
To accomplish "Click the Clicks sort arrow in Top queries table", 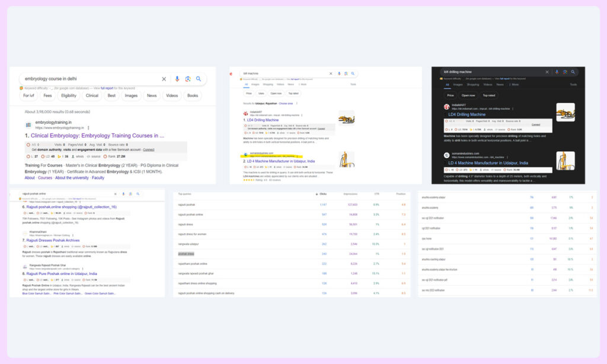I will tap(317, 194).
